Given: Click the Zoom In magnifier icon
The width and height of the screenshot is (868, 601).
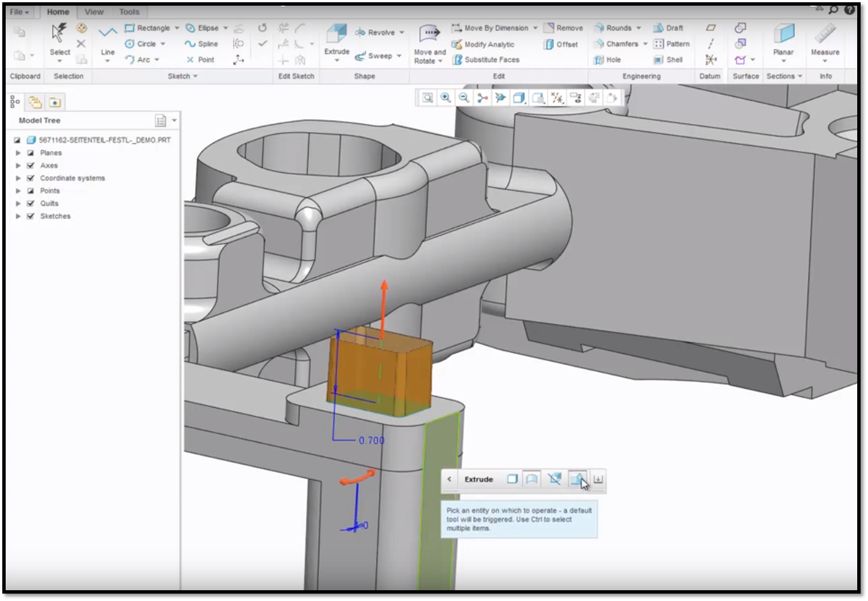Looking at the screenshot, I should pyautogui.click(x=446, y=98).
